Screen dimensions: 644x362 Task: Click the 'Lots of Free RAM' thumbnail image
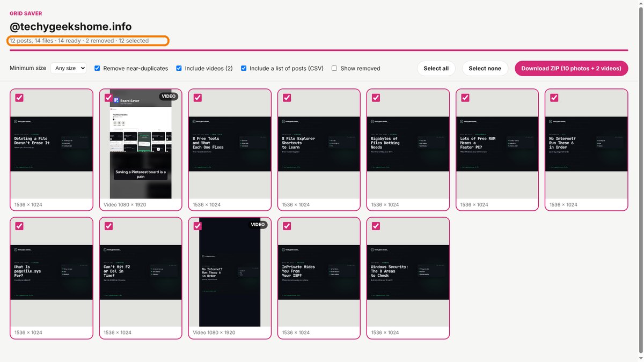(497, 144)
